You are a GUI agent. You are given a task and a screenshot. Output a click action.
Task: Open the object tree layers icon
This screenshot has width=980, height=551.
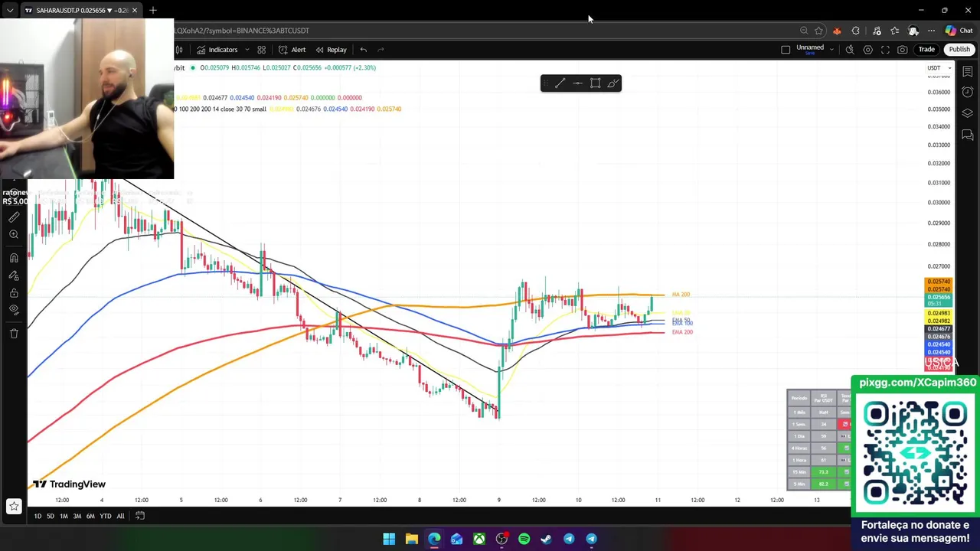968,113
